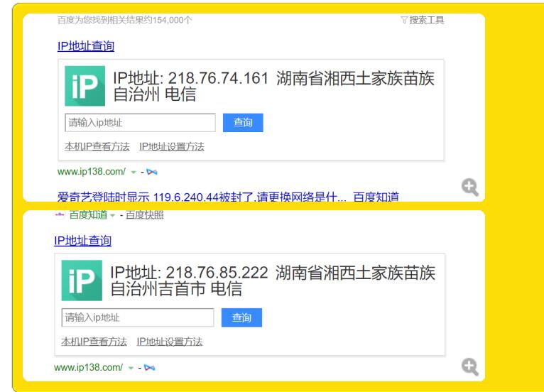The width and height of the screenshot is (544, 392).
Task: Click the result count 百度为您找到相关结果约154,000个
Action: click(x=124, y=20)
